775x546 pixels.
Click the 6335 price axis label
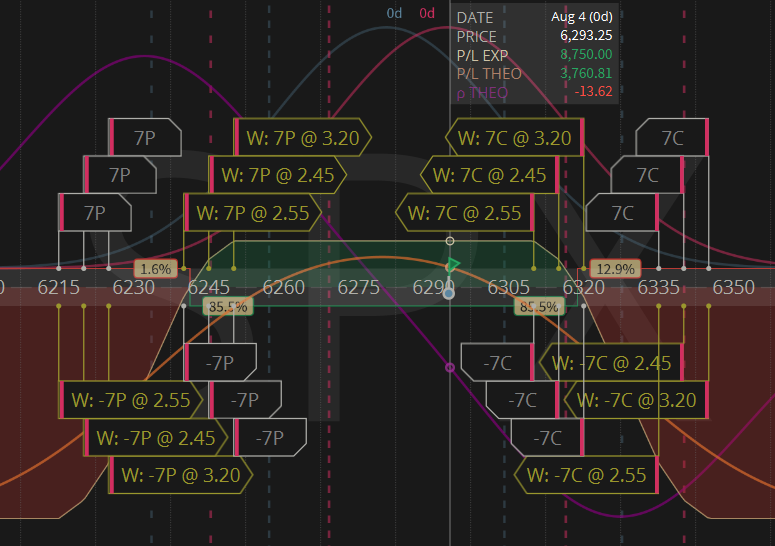coord(658,287)
